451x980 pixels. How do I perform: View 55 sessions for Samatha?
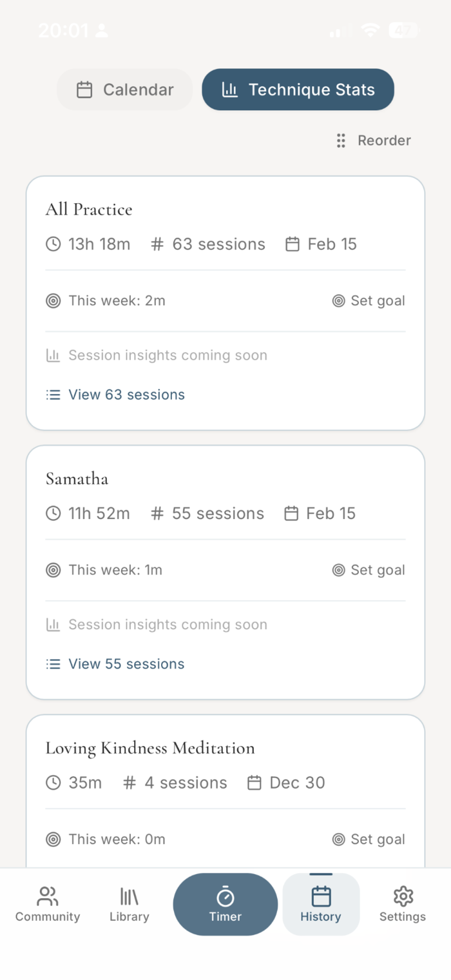point(126,664)
